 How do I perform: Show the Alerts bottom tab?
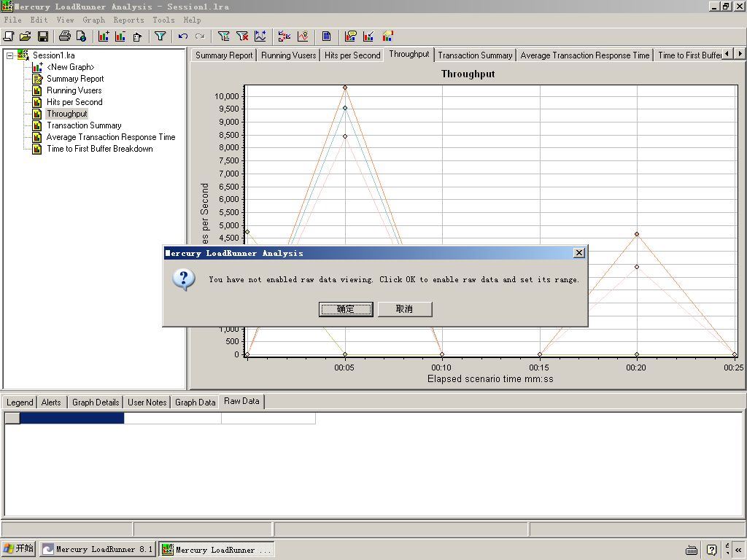click(51, 402)
